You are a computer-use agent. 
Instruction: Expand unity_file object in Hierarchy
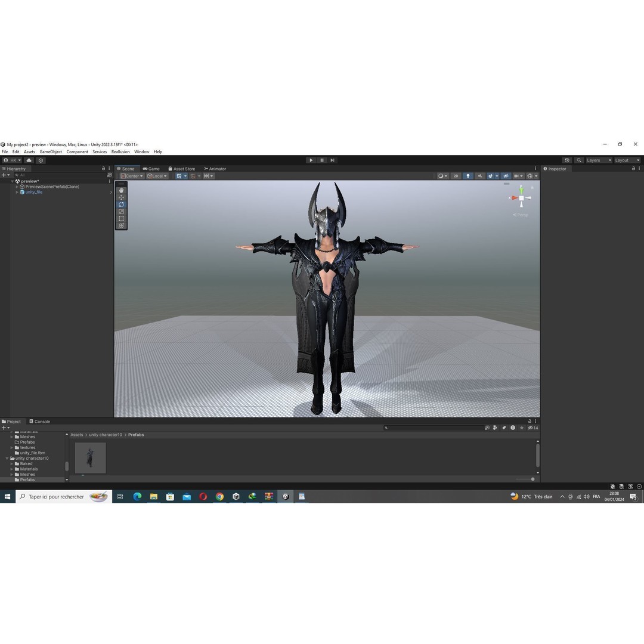(x=17, y=192)
